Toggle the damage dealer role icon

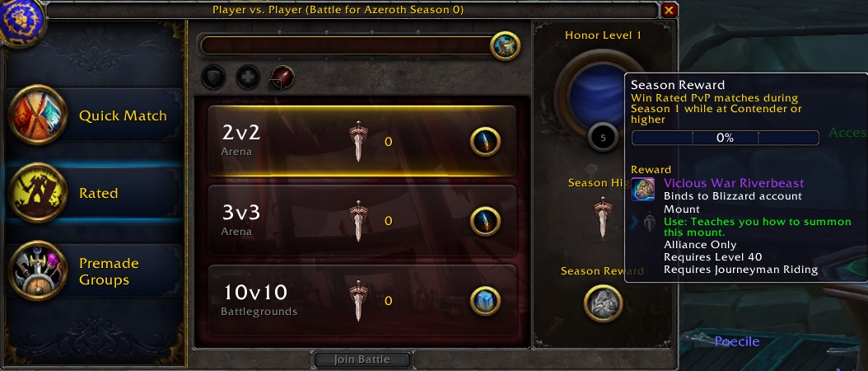tap(282, 77)
